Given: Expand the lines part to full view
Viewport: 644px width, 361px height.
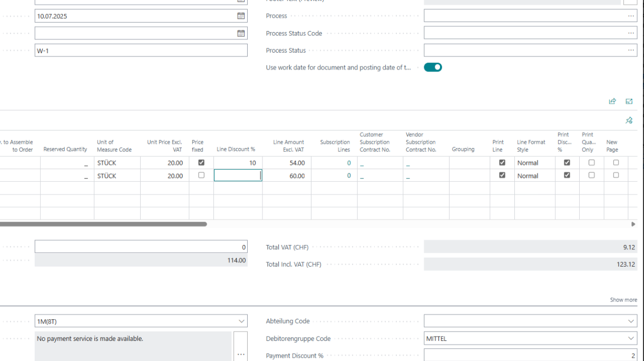Looking at the screenshot, I should tap(629, 101).
